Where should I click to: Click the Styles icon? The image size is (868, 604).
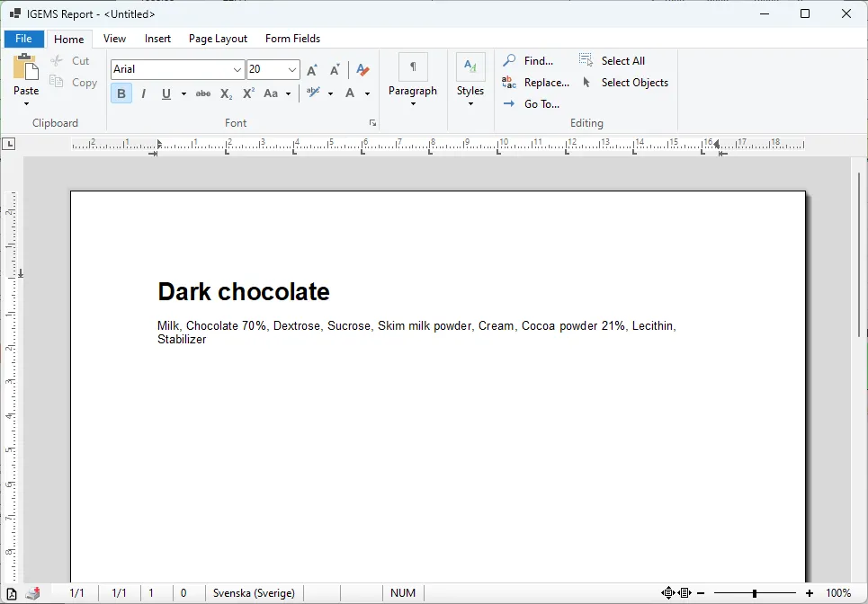click(470, 67)
